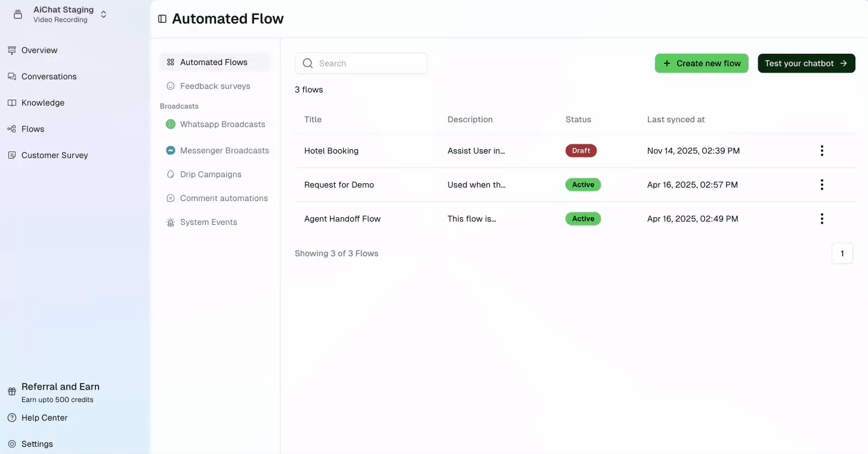Click the sidebar collapse icon beside Automated Flow

point(162,19)
